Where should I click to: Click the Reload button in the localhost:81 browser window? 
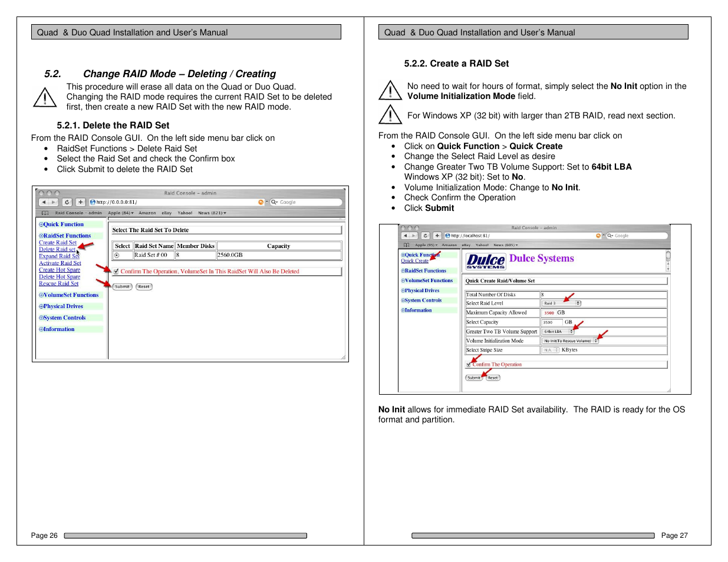coord(426,236)
